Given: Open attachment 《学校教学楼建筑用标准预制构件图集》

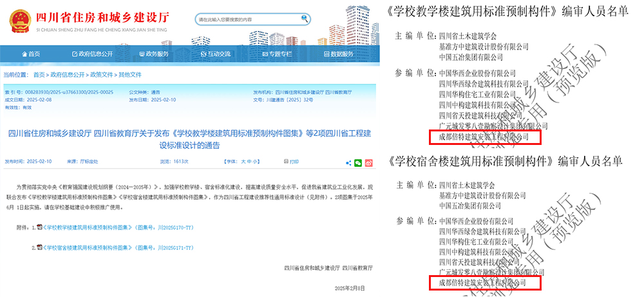Looking at the screenshot, I should coord(87,227).
